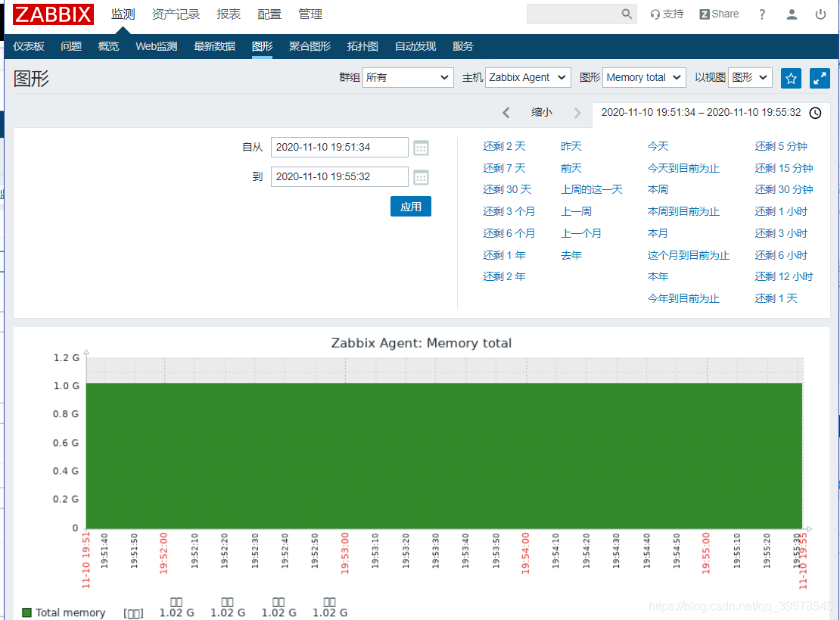The height and width of the screenshot is (620, 840).
Task: Select the 今年到目前为止 range
Action: (x=683, y=298)
